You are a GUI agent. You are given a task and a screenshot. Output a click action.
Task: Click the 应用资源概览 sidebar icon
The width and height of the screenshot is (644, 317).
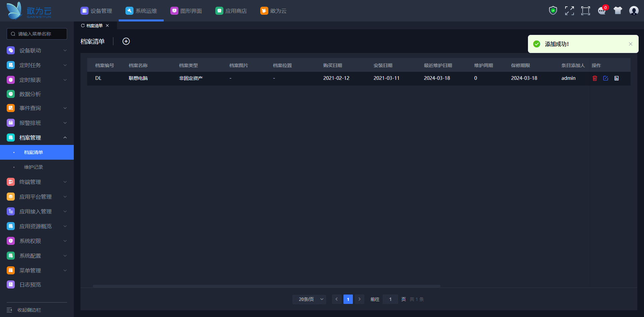pyautogui.click(x=11, y=226)
